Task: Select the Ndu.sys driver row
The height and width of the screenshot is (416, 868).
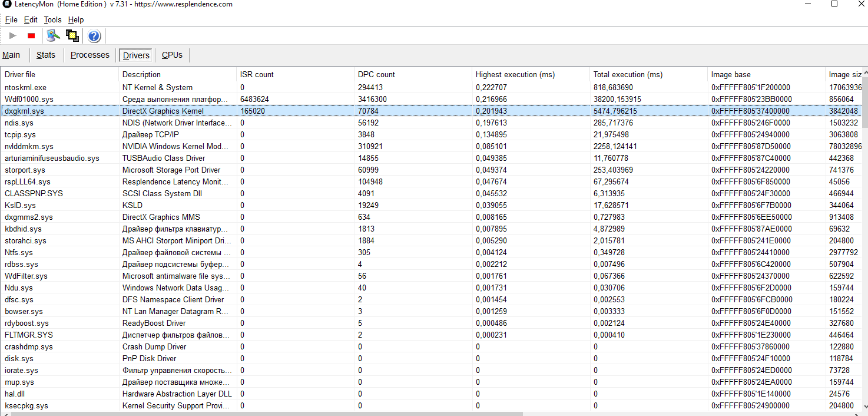Action: [431, 288]
